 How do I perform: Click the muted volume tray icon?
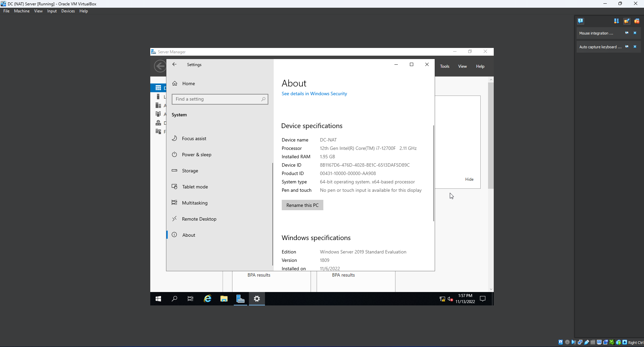[450, 299]
